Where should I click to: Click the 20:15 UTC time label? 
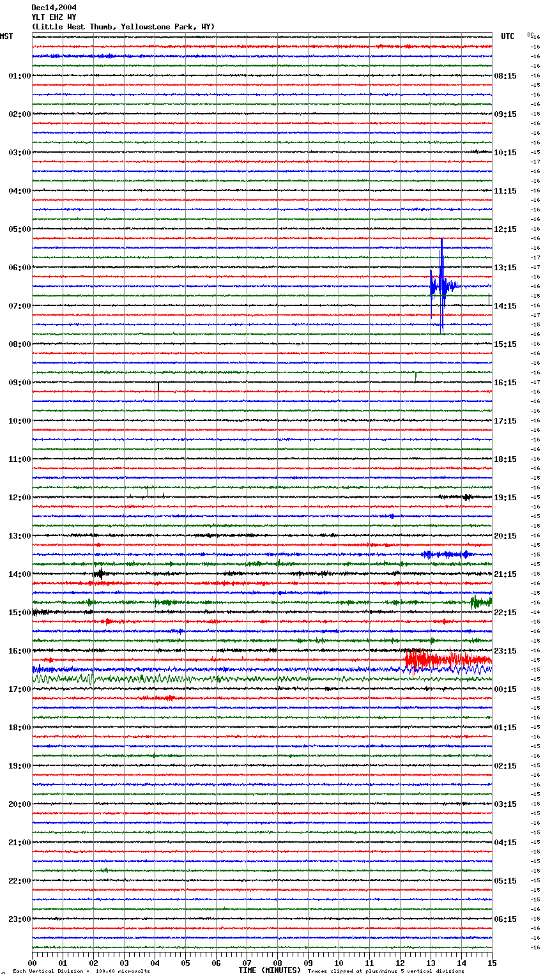[505, 536]
